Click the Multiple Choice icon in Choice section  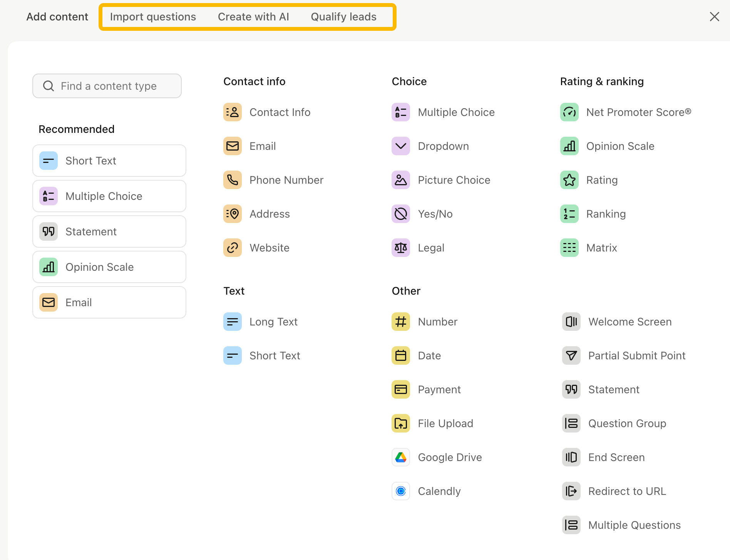[x=401, y=112]
